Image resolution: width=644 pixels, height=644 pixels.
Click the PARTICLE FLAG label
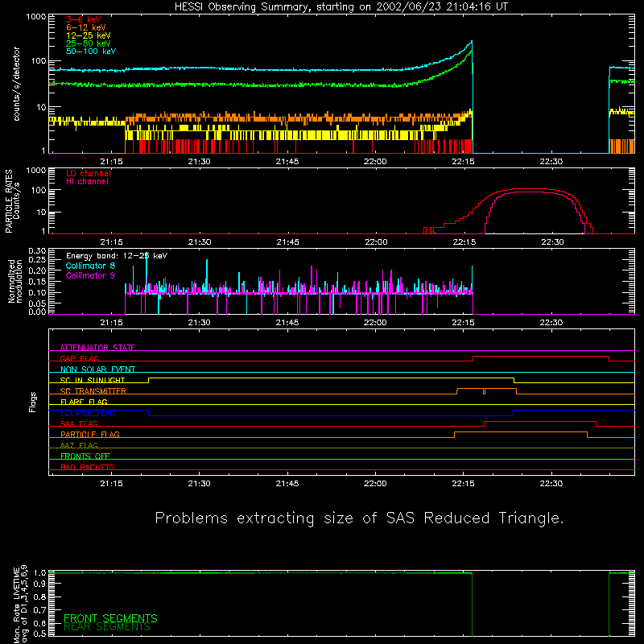pos(90,434)
